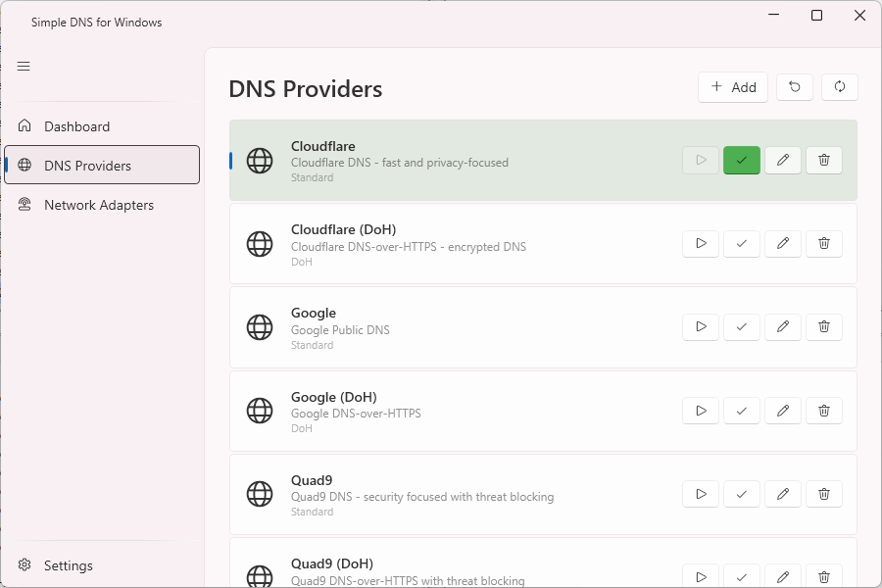Image resolution: width=882 pixels, height=588 pixels.
Task: Click 'Google DNS-over-HTTPS' description
Action: (x=356, y=414)
